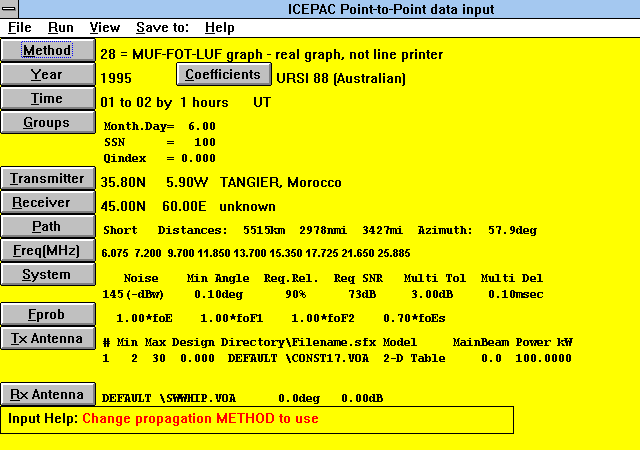
Task: Open the View menu
Action: [x=105, y=28]
